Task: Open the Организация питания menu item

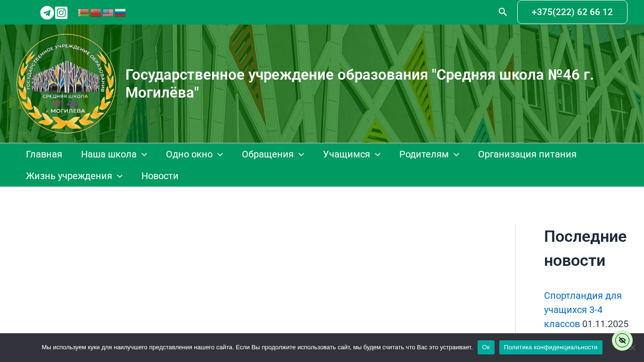Action: point(527,154)
